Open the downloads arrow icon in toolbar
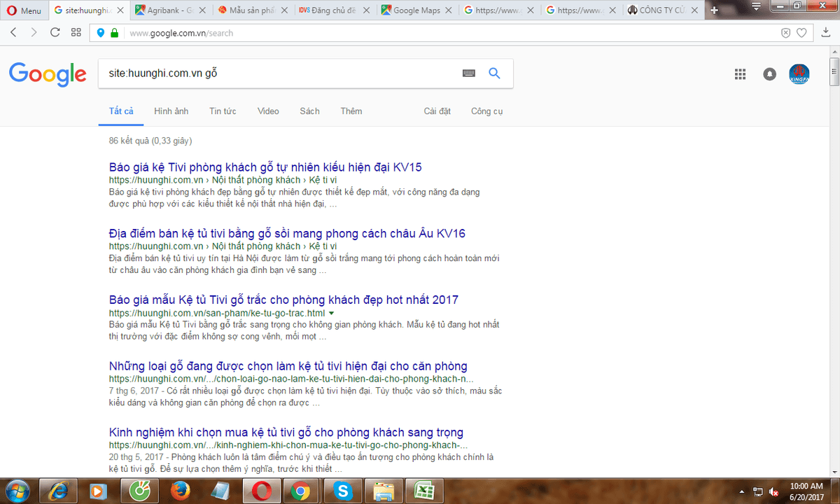Viewport: 840px width, 504px height. click(827, 33)
